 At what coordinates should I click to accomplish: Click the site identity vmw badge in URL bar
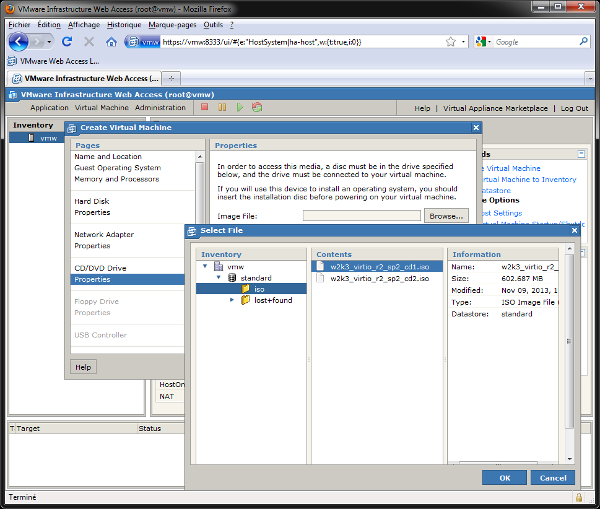point(143,42)
